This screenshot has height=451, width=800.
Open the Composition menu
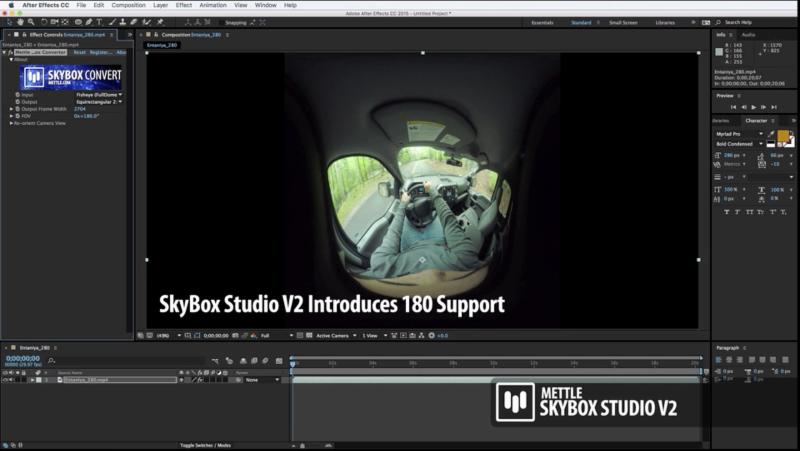click(128, 5)
